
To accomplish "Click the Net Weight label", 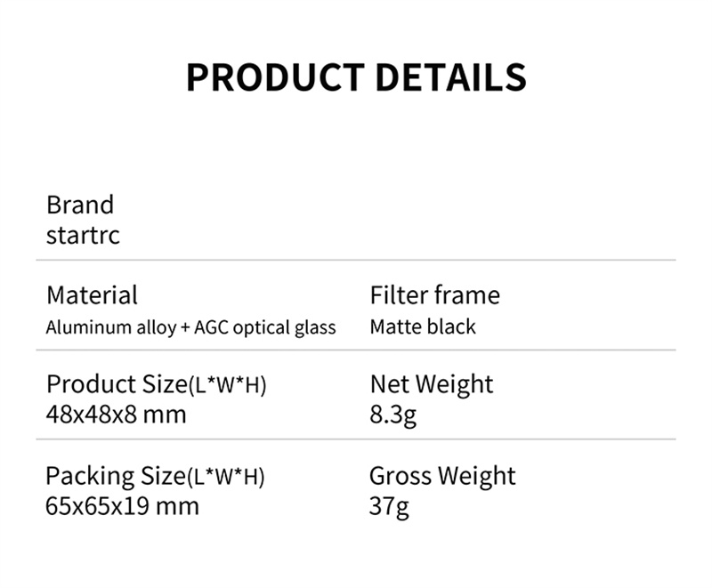I will pyautogui.click(x=431, y=384).
